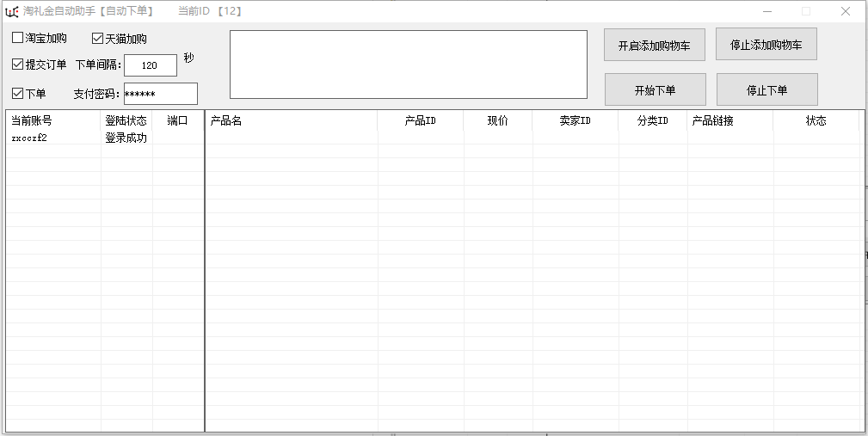Select the 登陆状态 column header

(126, 120)
